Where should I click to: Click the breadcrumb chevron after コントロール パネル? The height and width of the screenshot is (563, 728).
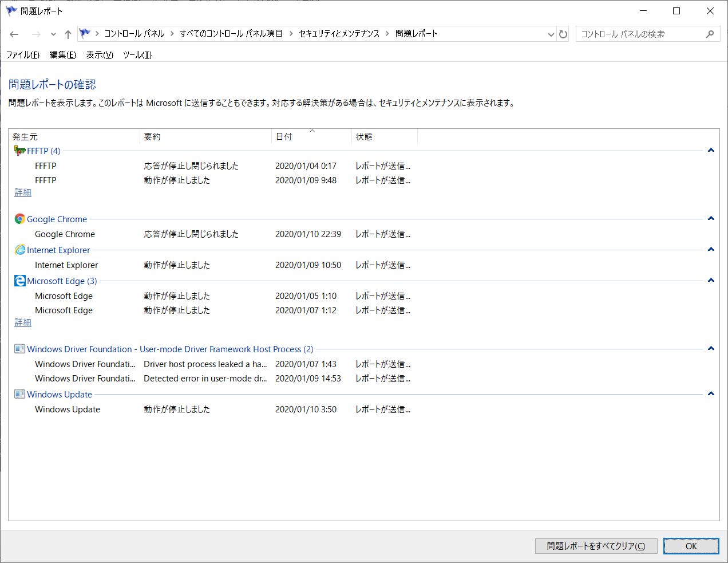pos(172,34)
